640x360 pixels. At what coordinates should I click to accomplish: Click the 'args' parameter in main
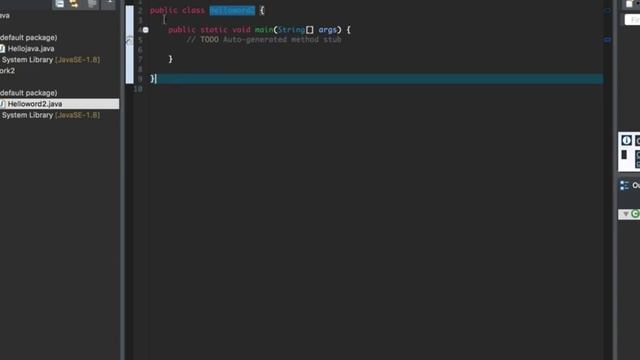point(327,30)
